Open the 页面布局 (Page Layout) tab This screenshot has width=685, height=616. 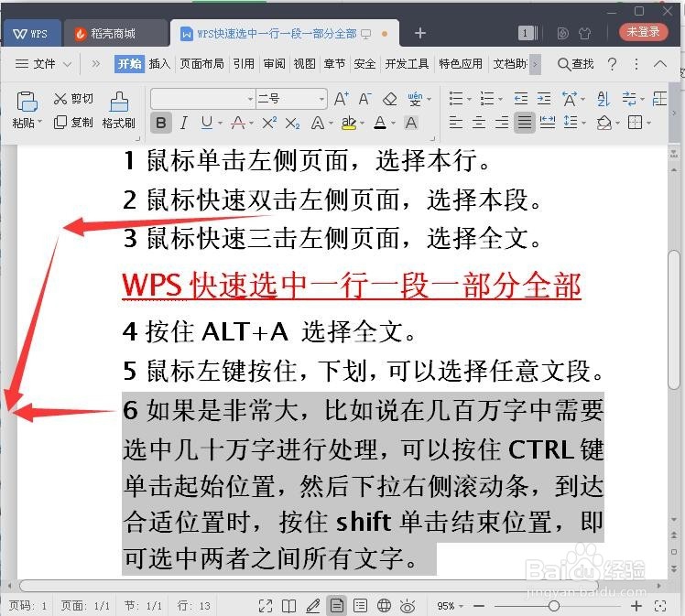pos(201,64)
